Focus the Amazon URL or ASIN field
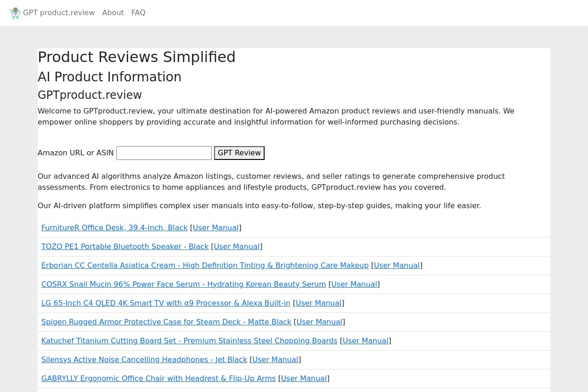Screen dimensions: 588x392 164,153
